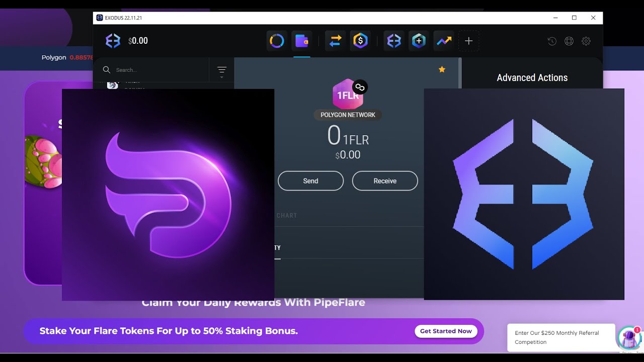
Task: Click the $0.00 value under 1FLR balance
Action: [x=348, y=155]
